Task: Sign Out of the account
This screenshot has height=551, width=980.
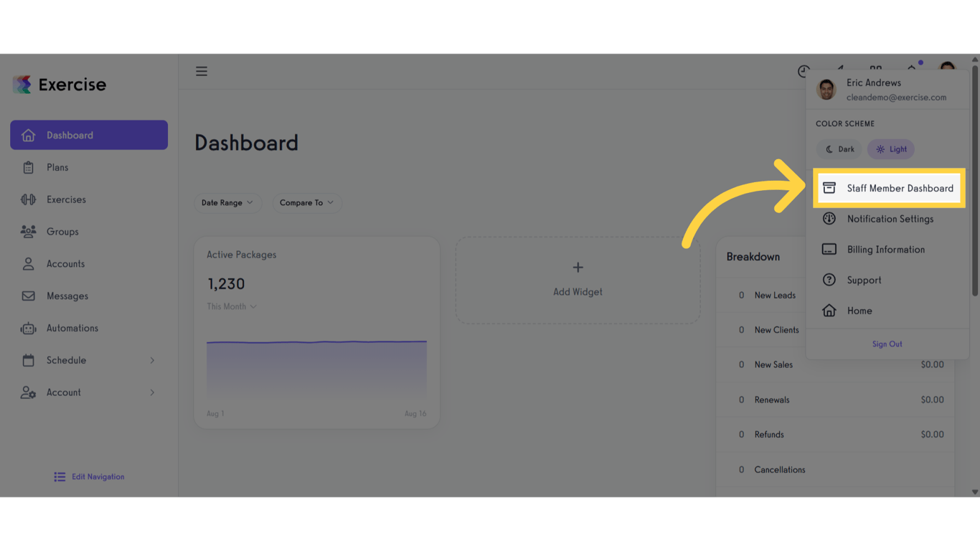Action: (887, 344)
